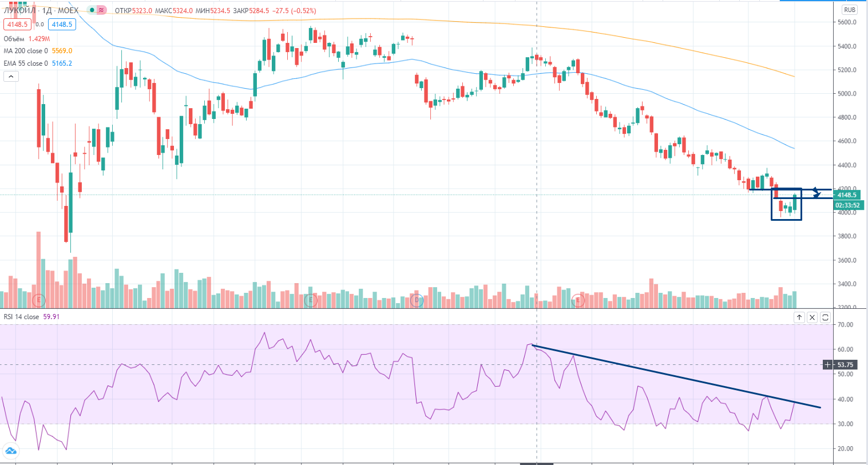Click the dividend D marker on chart
Viewport: 868px width, 465px height.
pyautogui.click(x=417, y=300)
